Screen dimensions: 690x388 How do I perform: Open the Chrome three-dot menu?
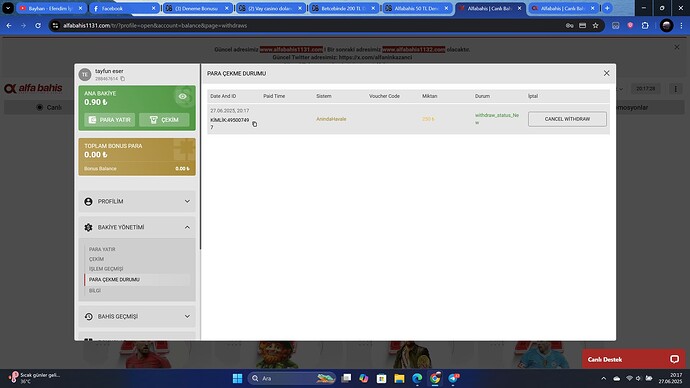coord(681,26)
